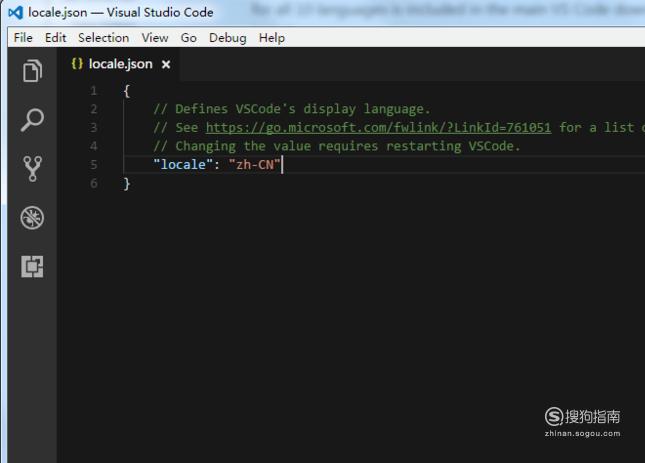The image size is (645, 463).
Task: Open the Go menu
Action: (188, 38)
